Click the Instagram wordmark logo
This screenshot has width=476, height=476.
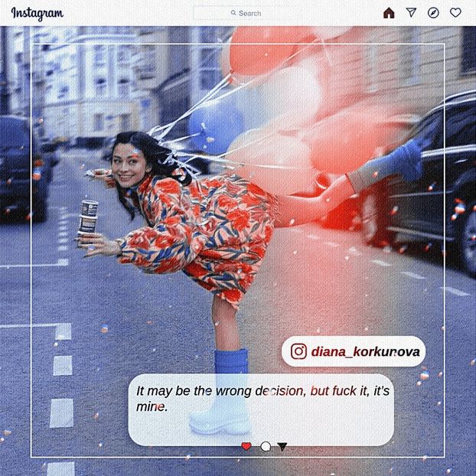(37, 13)
